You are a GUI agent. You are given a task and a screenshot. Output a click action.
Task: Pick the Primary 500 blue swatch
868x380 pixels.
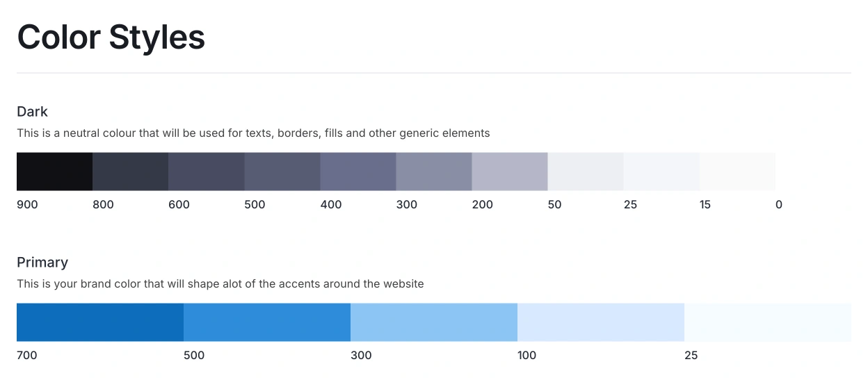click(x=266, y=322)
